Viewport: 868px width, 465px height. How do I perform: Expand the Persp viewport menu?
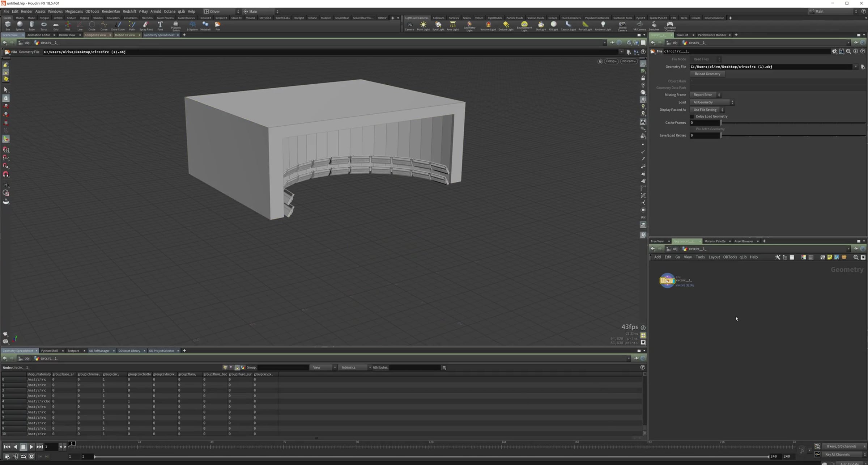click(x=611, y=61)
